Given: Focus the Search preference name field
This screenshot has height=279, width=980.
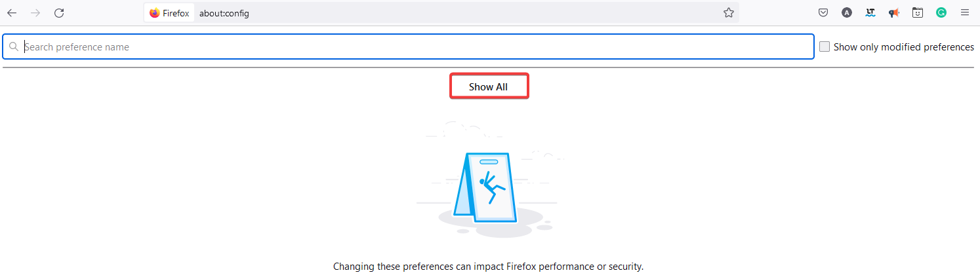Looking at the screenshot, I should [413, 47].
